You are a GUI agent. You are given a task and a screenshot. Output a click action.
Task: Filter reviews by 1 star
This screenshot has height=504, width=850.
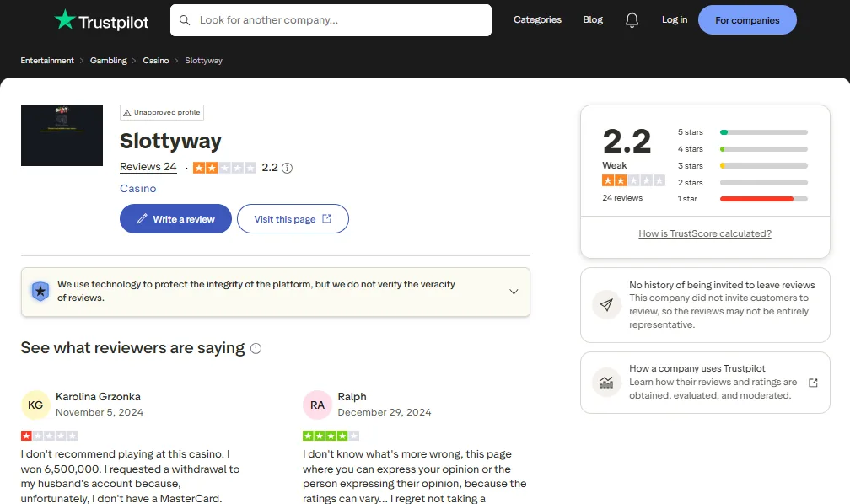coord(743,199)
